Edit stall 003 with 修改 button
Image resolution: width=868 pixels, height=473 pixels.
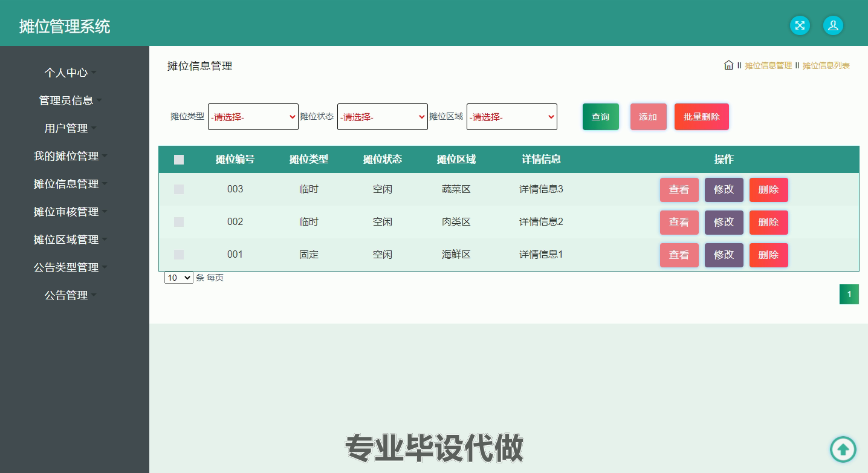coord(724,189)
